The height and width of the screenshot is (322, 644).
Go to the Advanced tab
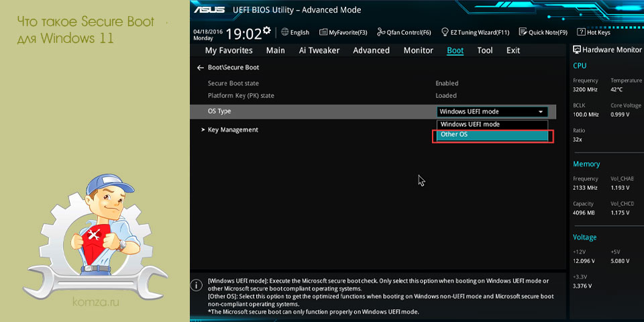click(x=371, y=50)
